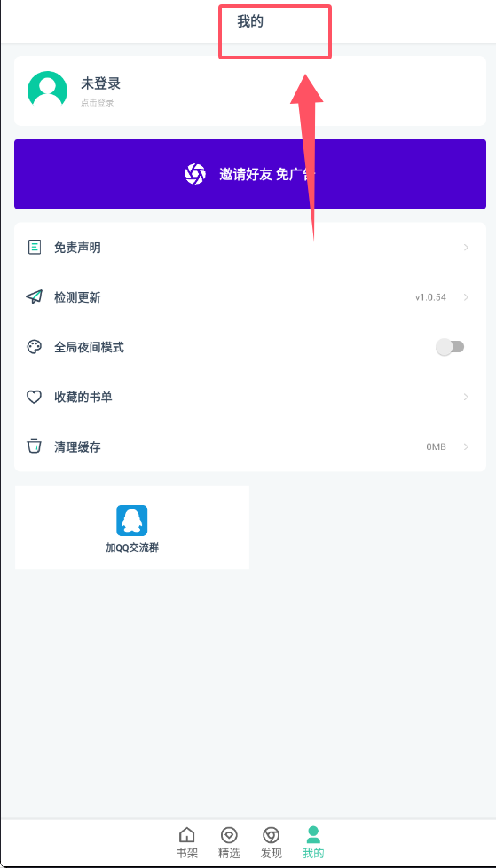This screenshot has height=868, width=496.
Task: Switch to the 书架 tab
Action: pyautogui.click(x=187, y=842)
